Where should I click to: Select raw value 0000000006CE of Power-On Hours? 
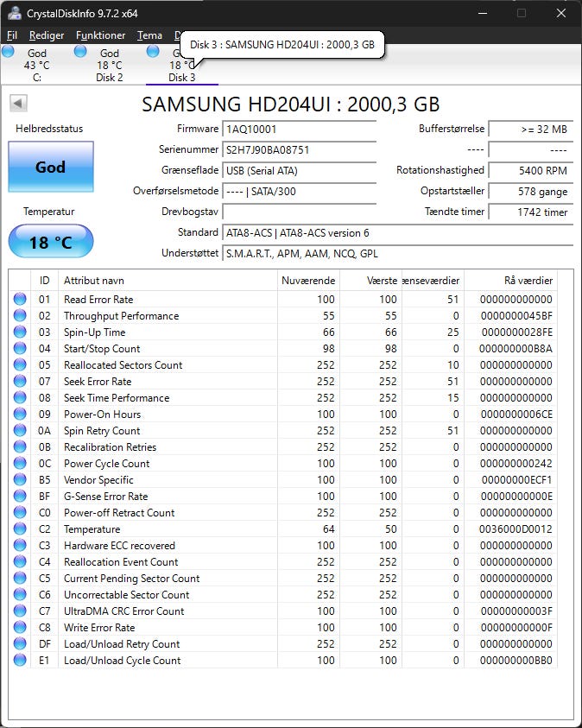516,415
